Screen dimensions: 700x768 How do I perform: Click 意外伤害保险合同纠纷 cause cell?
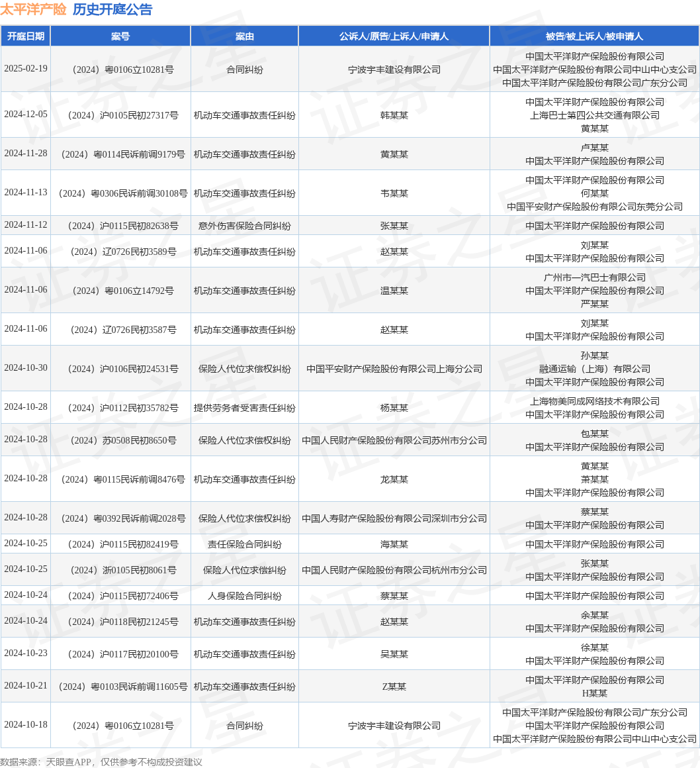pos(245,226)
